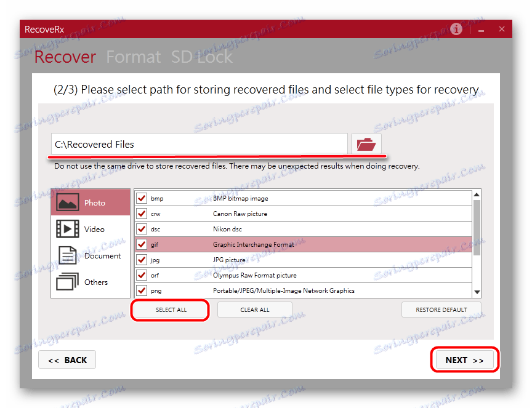This screenshot has width=532, height=408.
Task: Toggle the gif checkbox
Action: (142, 244)
